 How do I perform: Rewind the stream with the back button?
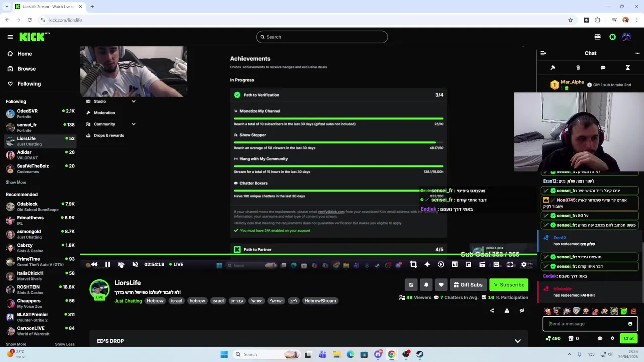94,265
